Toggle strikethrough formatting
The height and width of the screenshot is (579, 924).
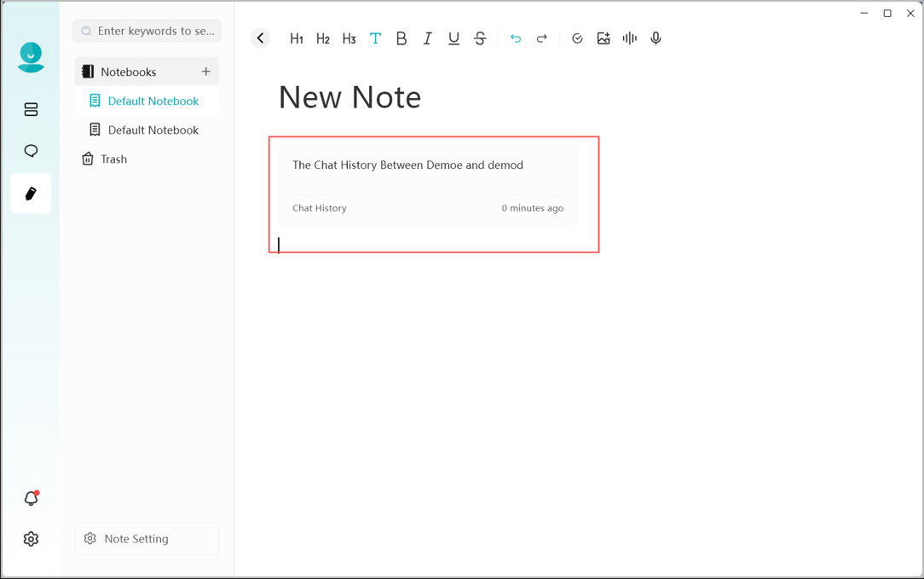click(x=480, y=39)
